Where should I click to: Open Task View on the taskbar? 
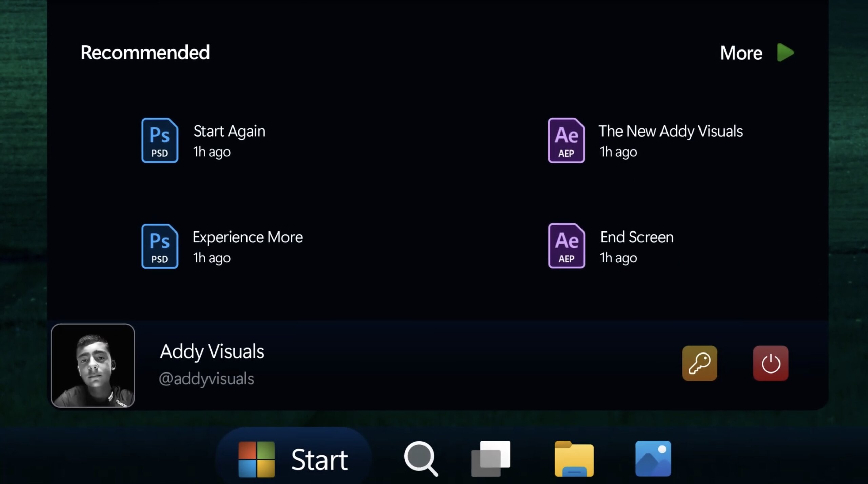(491, 459)
